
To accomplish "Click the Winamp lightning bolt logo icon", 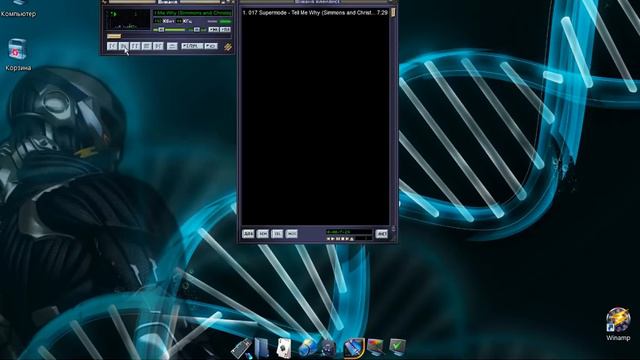I will [x=228, y=47].
